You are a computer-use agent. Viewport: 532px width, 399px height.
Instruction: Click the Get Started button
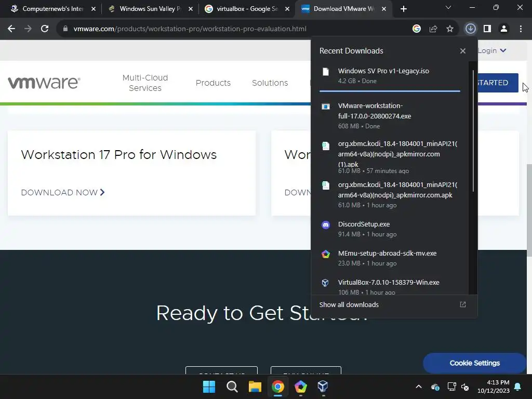(x=498, y=83)
